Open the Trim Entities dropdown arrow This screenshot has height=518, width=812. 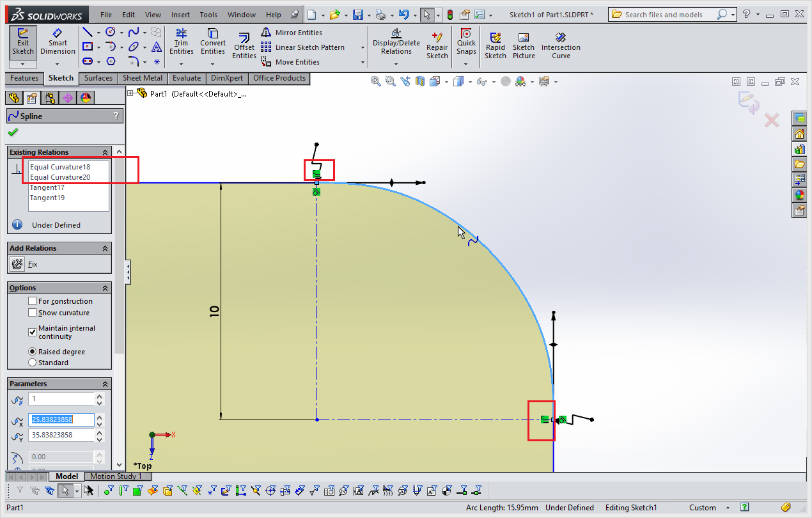pyautogui.click(x=182, y=63)
